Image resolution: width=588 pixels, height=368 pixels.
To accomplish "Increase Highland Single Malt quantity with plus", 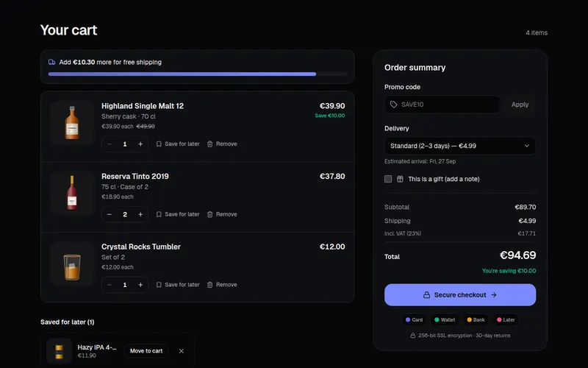I will pyautogui.click(x=140, y=144).
